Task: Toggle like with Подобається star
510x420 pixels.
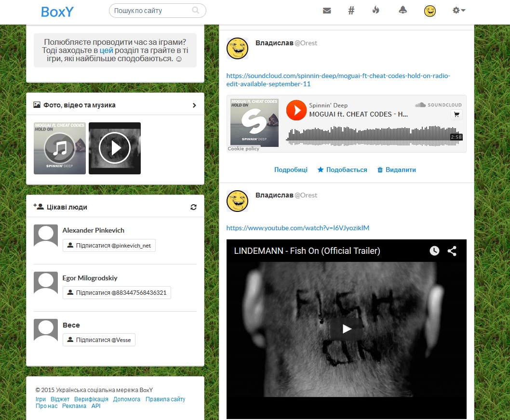Action: click(342, 170)
